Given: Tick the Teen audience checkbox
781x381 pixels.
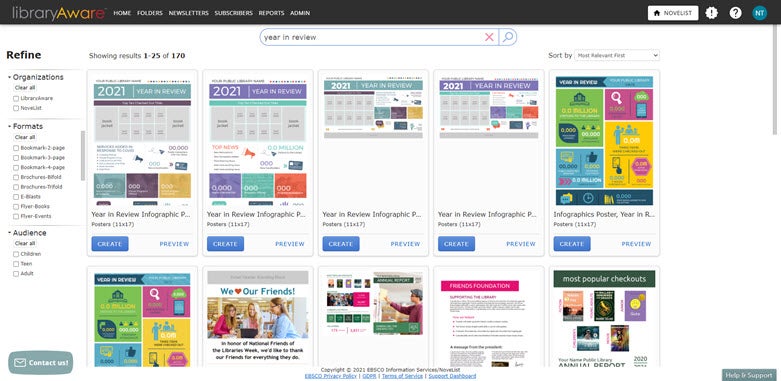Looking at the screenshot, I should pos(16,264).
